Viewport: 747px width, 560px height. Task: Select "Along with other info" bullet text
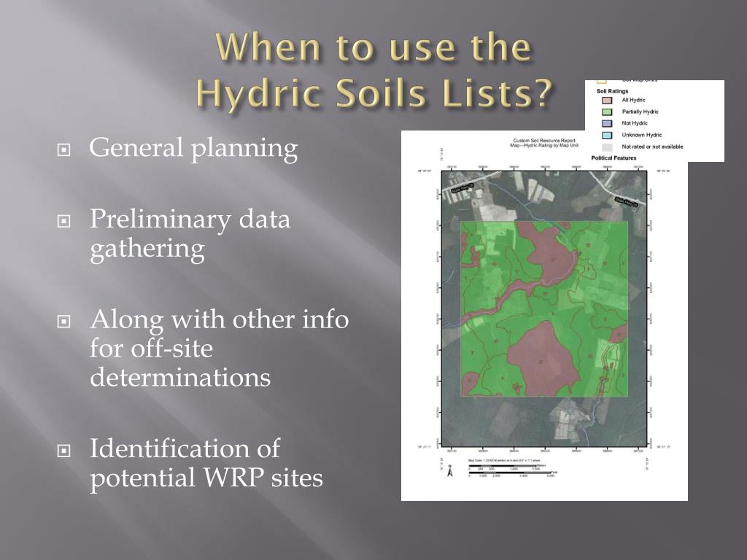(x=219, y=319)
